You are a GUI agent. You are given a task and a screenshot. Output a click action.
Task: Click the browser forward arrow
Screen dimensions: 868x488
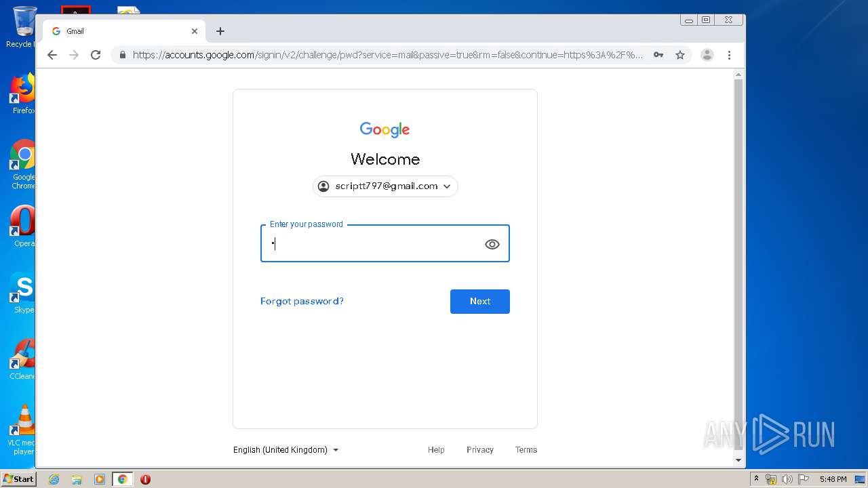74,55
